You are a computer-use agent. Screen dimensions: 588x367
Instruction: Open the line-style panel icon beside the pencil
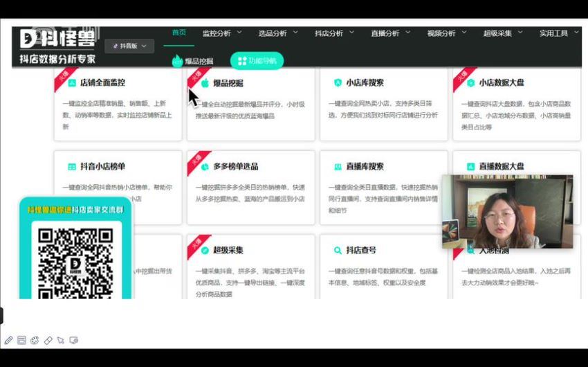[21, 341]
